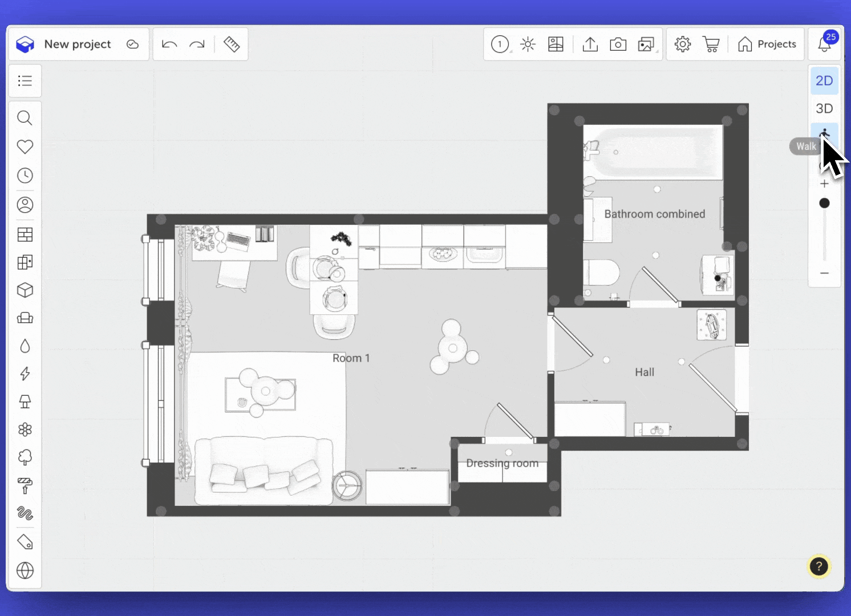The image size is (851, 616).
Task: Open the settings gear menu
Action: (683, 44)
